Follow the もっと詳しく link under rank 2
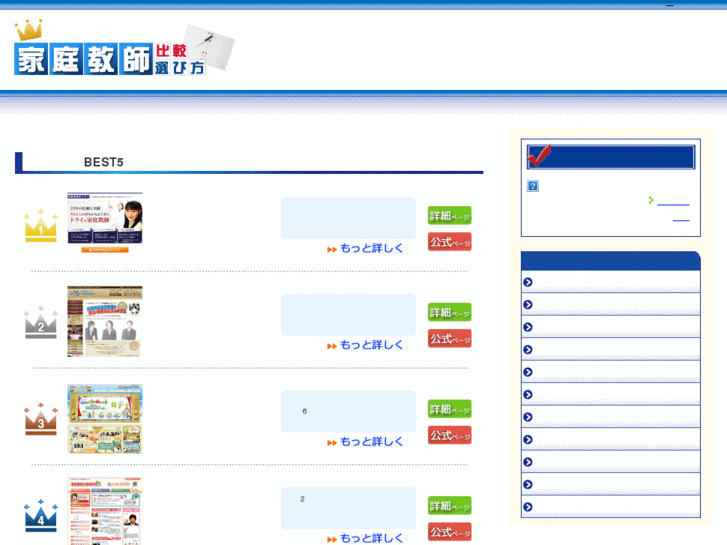The image size is (727, 545). click(371, 345)
